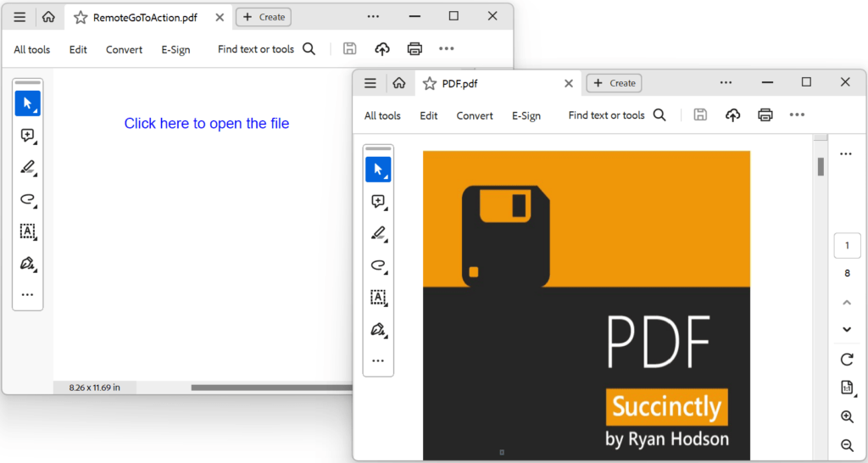Click the page number 1 input box
The height and width of the screenshot is (463, 868).
pos(846,246)
